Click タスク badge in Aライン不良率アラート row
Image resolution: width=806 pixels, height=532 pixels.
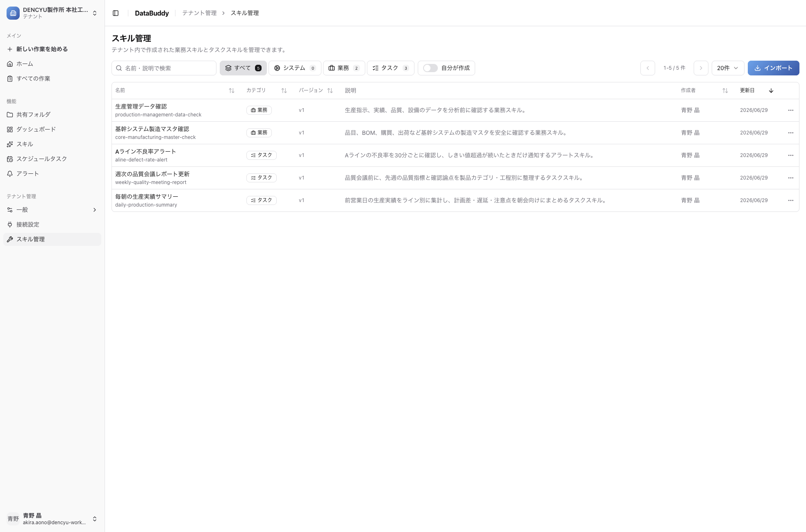pos(262,155)
